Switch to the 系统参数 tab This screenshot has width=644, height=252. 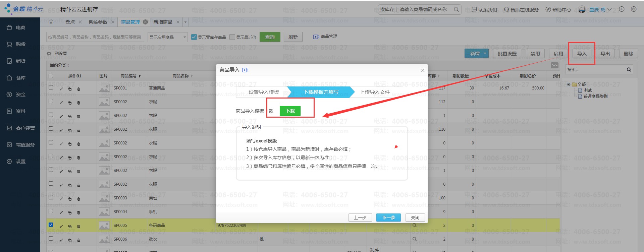pyautogui.click(x=98, y=22)
